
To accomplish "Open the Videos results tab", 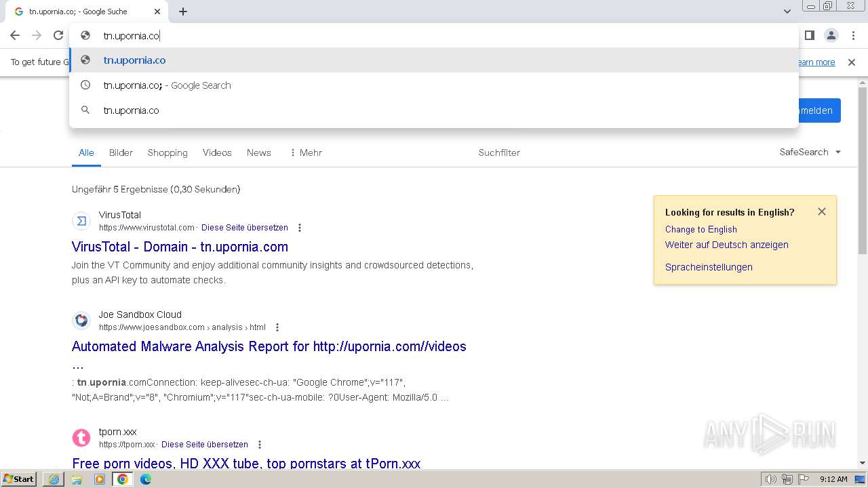I will pos(217,152).
